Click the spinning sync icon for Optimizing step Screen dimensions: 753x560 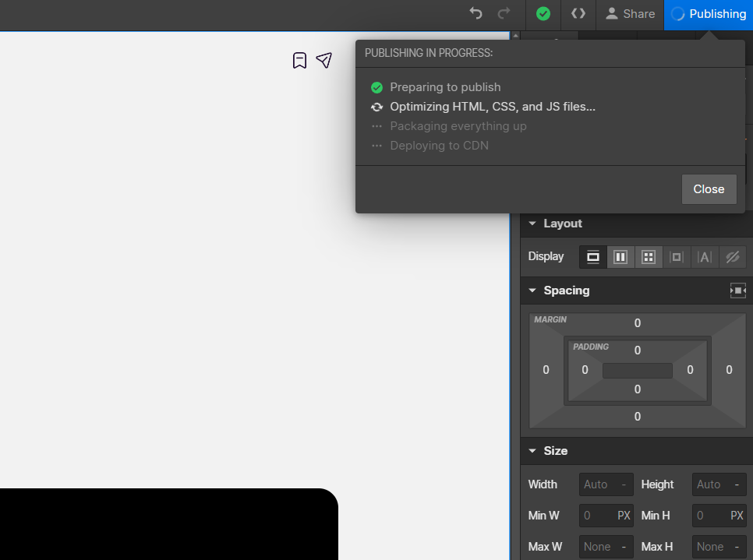(377, 107)
